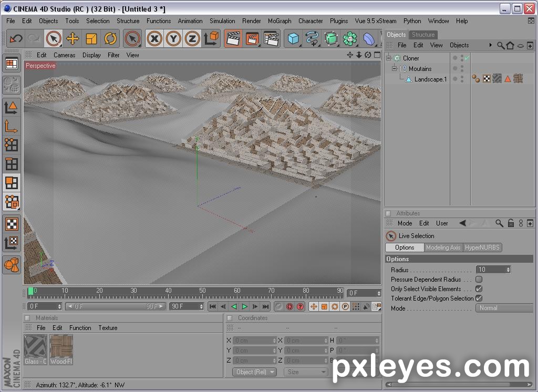
Task: Render the active view clapperboard
Action: pos(233,38)
